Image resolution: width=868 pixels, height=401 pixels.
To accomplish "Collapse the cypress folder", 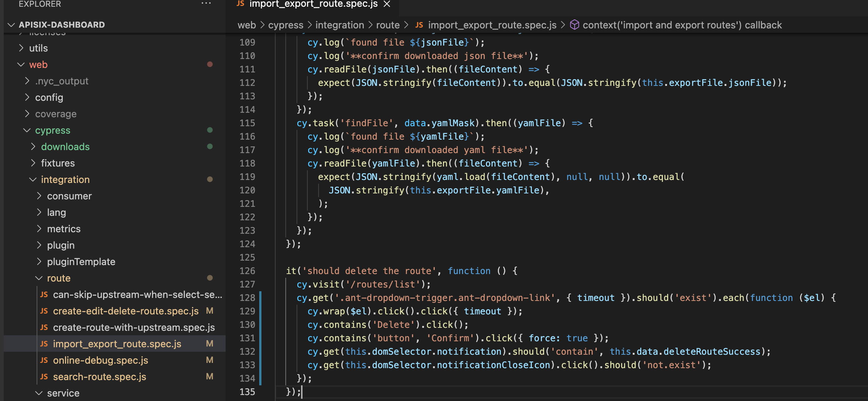I will click(27, 130).
